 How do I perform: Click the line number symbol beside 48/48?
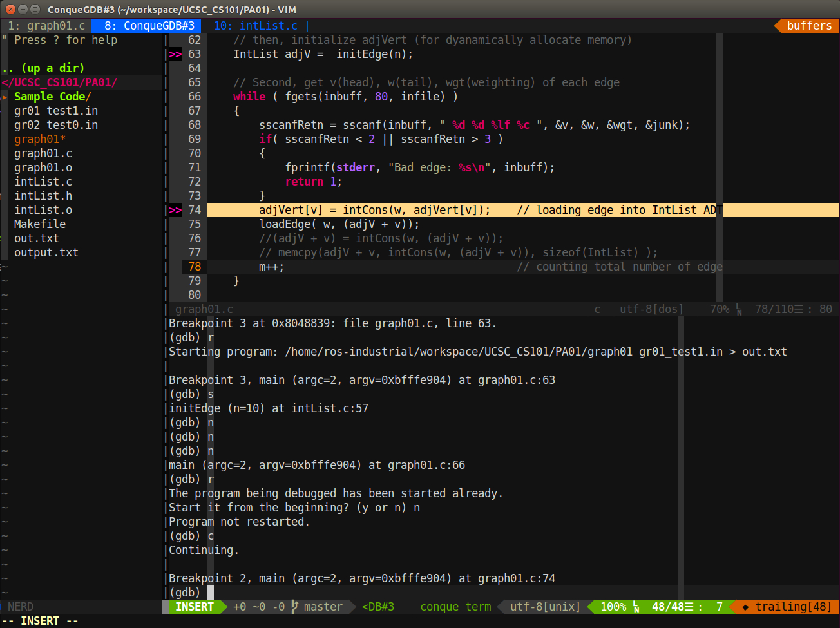click(636, 607)
